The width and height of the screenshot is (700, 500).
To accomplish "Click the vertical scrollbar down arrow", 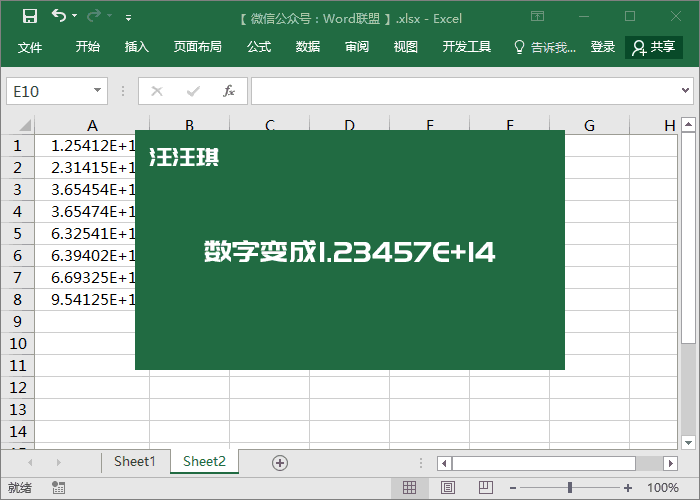I will pyautogui.click(x=688, y=443).
